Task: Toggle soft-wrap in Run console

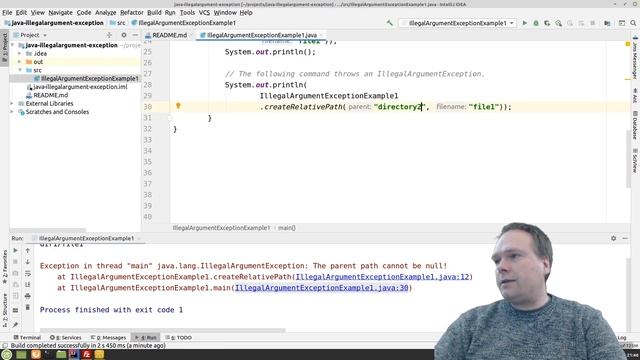Action: coord(27,273)
